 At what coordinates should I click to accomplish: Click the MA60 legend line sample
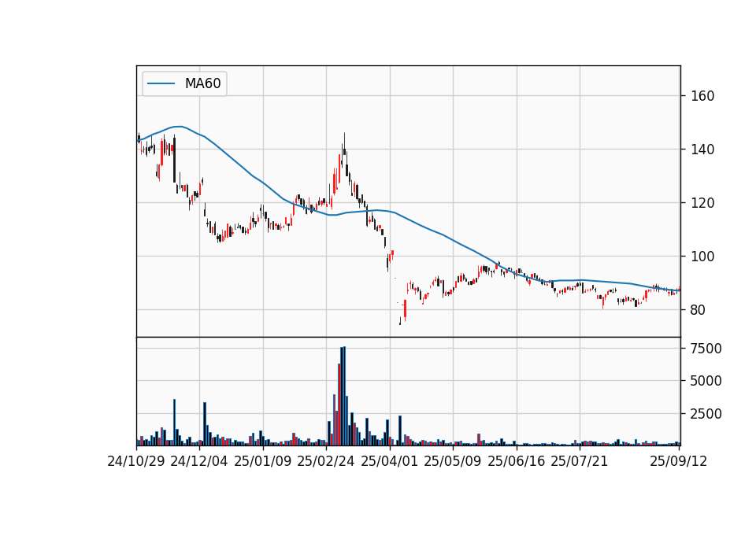tap(161, 83)
